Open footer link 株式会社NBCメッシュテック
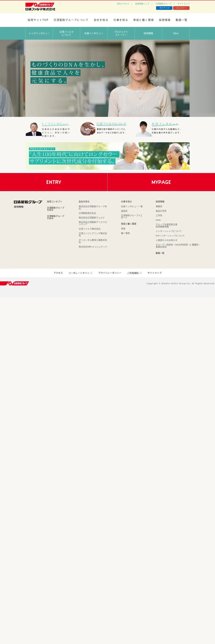The image size is (215, 644). point(93,247)
